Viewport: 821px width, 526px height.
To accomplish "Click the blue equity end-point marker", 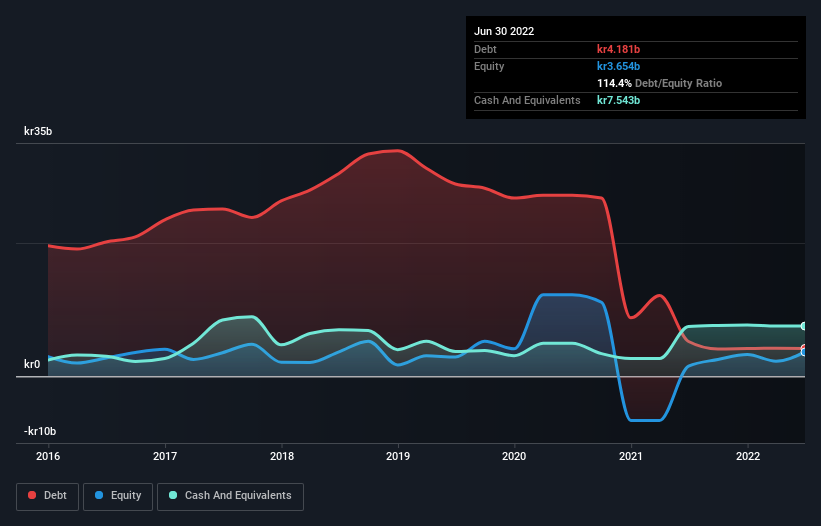I will point(803,353).
